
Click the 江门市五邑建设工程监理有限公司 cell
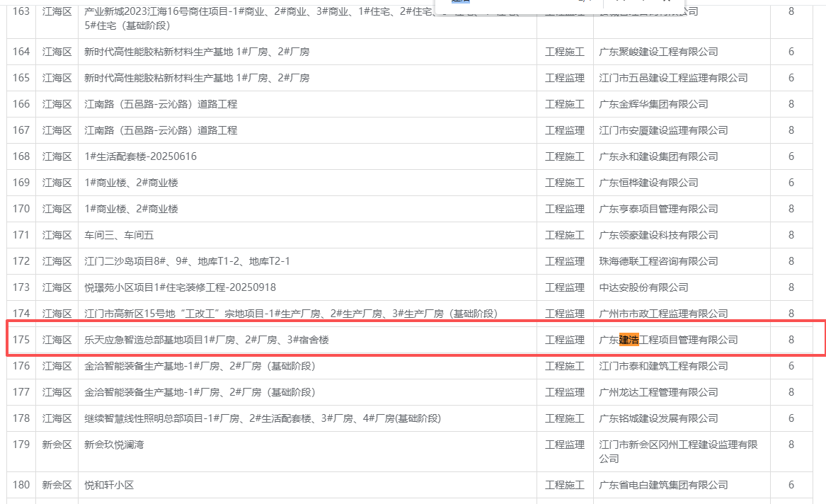tap(673, 78)
